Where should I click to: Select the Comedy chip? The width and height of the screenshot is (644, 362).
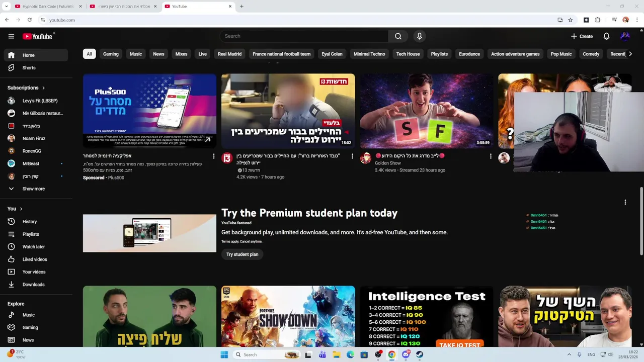[591, 54]
